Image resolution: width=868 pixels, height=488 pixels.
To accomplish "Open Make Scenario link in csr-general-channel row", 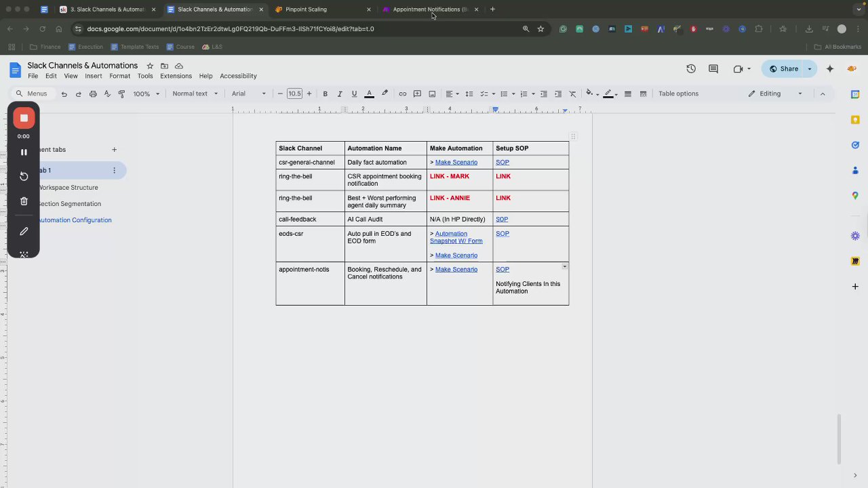I will click(456, 163).
